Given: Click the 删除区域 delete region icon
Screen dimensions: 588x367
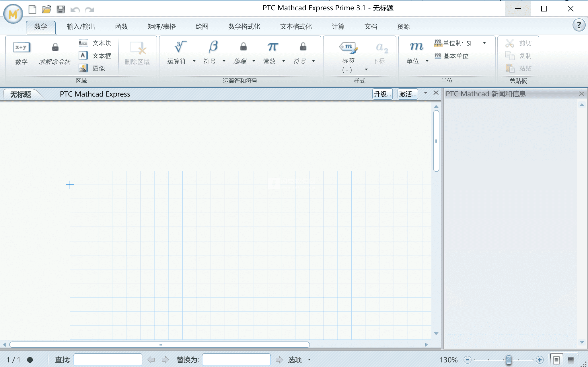Looking at the screenshot, I should (138, 48).
